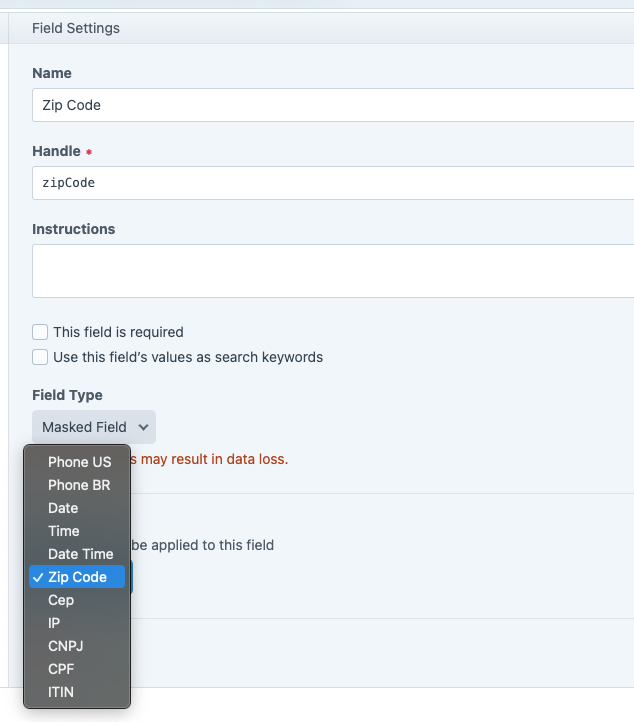Choose the ITIN mask option
634x722 pixels.
(77, 692)
